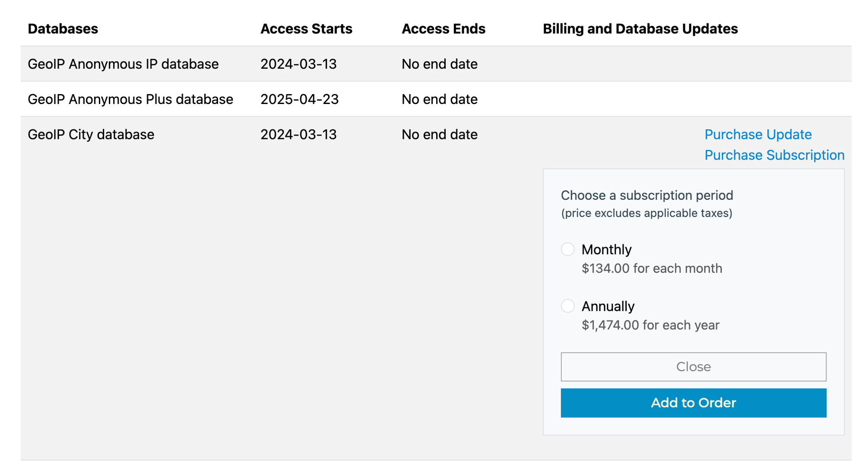
Task: Click the Access Ends column header
Action: point(444,28)
